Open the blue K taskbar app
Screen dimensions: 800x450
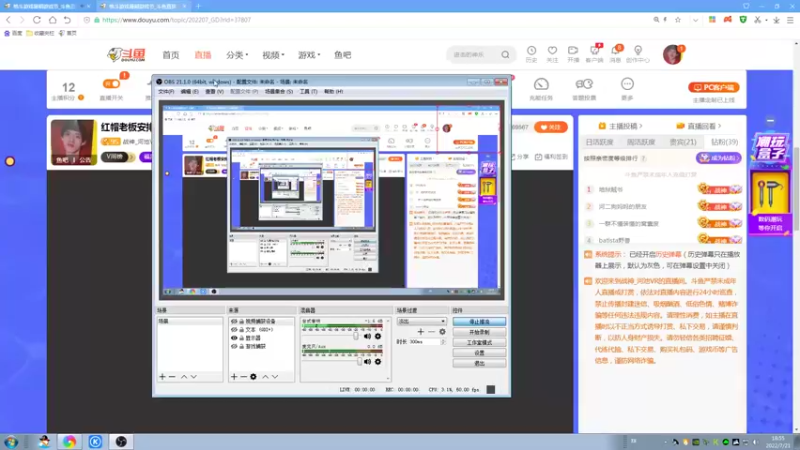(95, 442)
